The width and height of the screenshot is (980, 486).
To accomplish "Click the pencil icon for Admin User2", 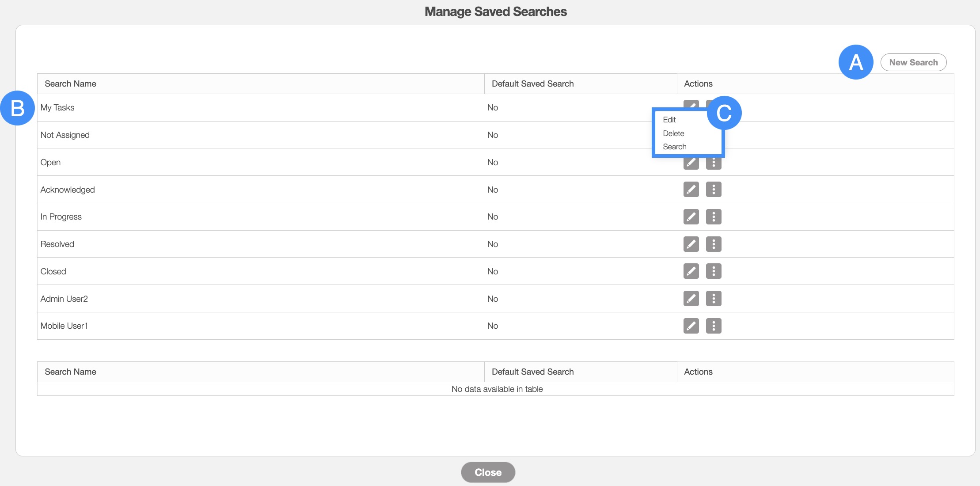I will 691,299.
